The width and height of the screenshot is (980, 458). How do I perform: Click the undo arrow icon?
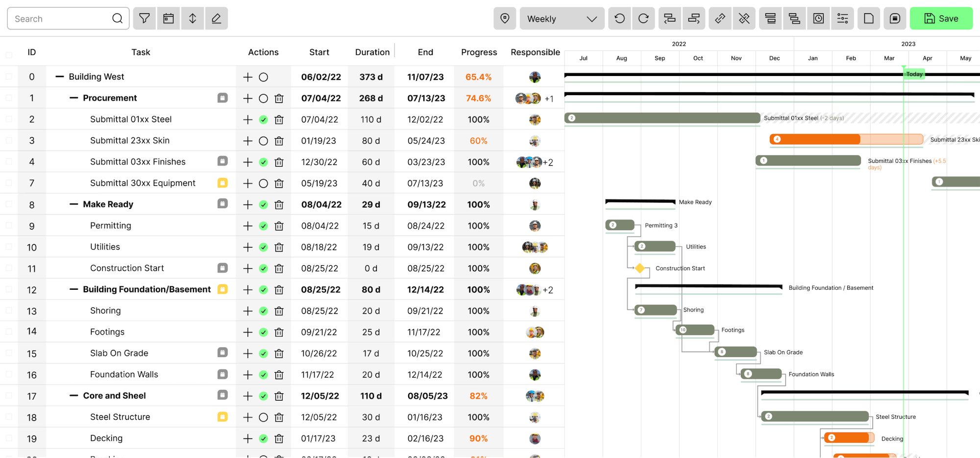(x=619, y=18)
